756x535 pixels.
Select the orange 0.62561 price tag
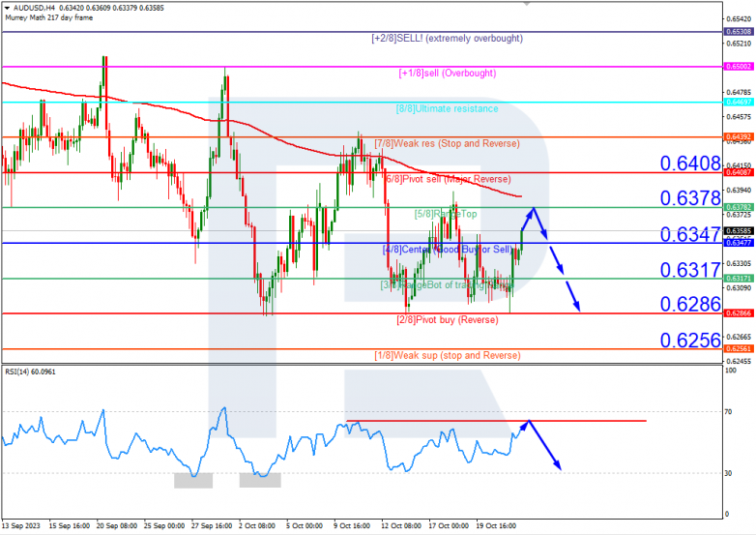pyautogui.click(x=739, y=349)
